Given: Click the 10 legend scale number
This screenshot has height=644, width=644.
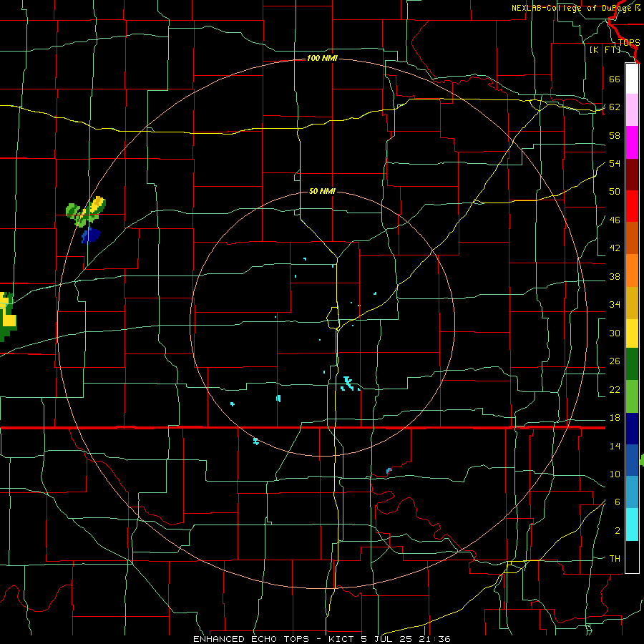Looking at the screenshot, I should [615, 474].
